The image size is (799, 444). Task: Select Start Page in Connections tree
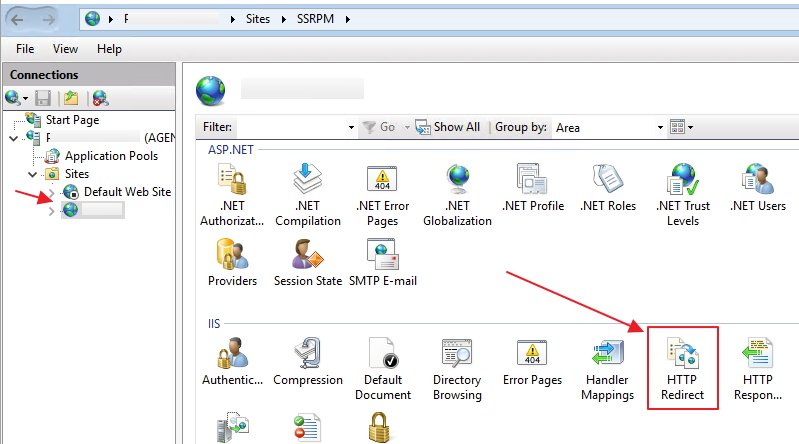[72, 120]
